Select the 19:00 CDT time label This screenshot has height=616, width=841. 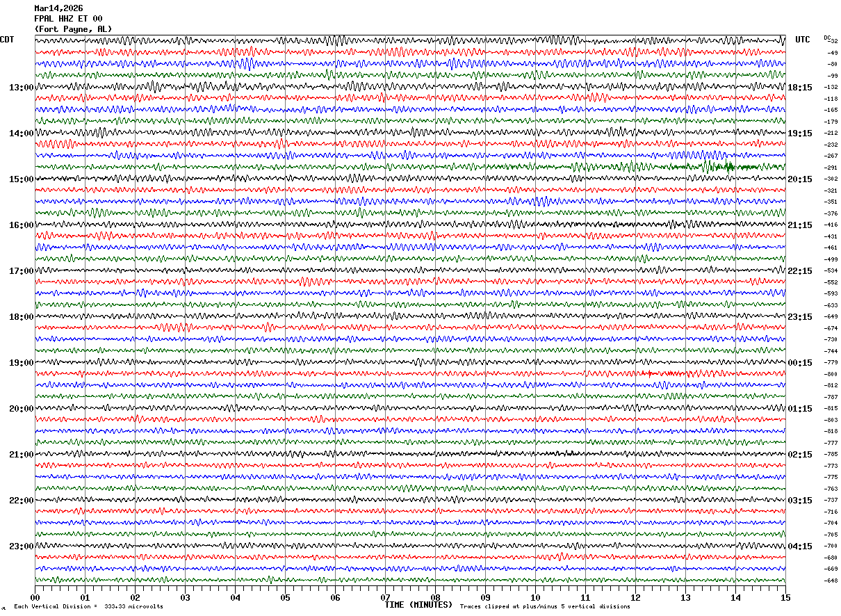click(x=21, y=363)
